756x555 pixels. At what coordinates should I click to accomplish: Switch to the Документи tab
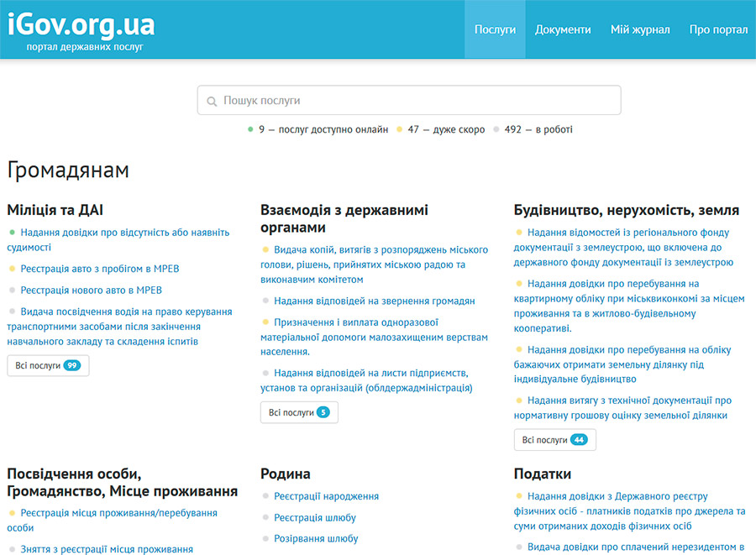pos(563,29)
